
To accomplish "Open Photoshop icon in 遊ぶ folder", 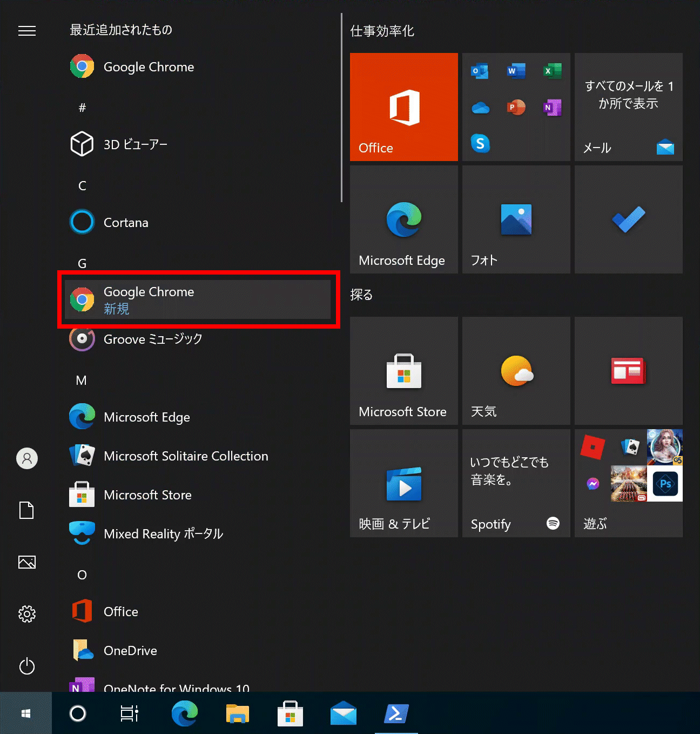I will tap(665, 484).
